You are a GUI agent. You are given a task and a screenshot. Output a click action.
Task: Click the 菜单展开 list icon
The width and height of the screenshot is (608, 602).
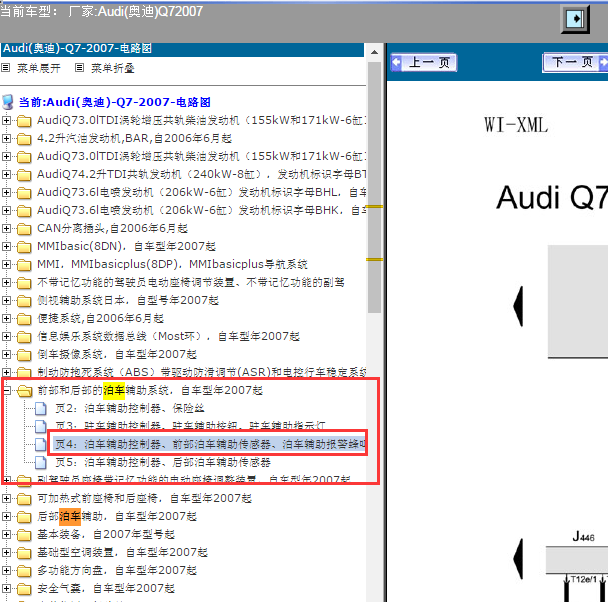5,68
